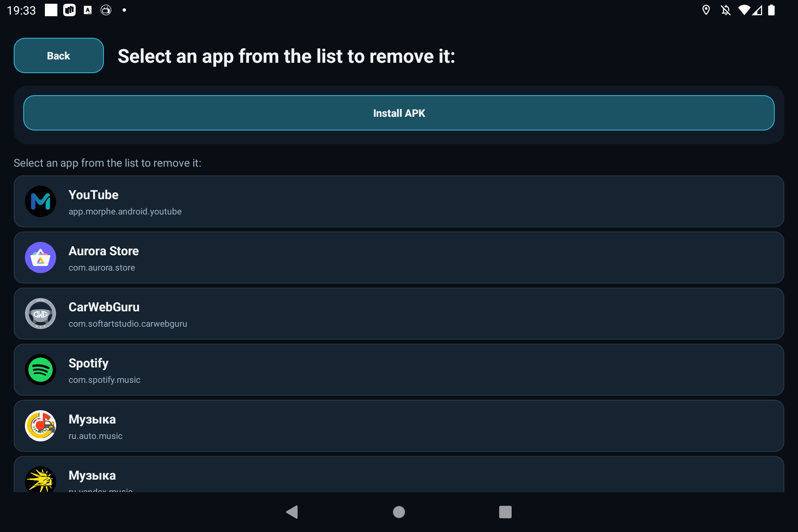
Task: Tap the Back button
Action: point(59,56)
